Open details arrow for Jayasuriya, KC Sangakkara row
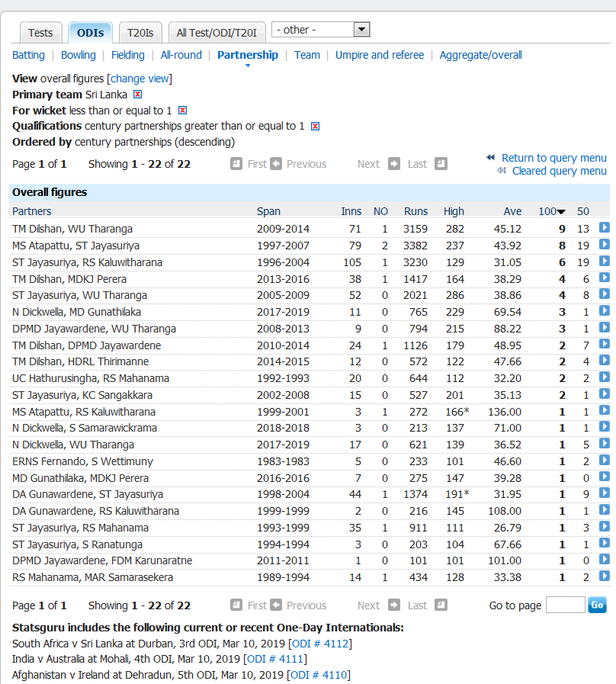Viewport: 616px width, 684px height. (605, 393)
